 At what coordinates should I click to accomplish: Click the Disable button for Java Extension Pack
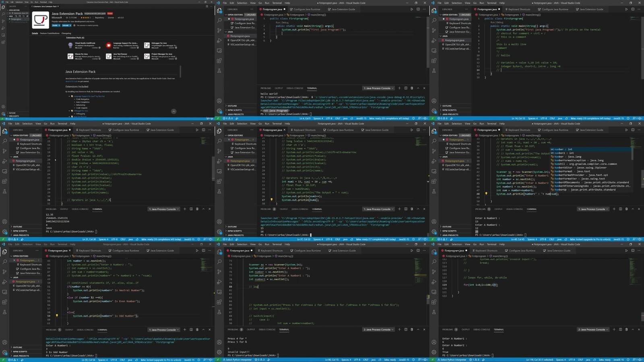click(x=55, y=25)
